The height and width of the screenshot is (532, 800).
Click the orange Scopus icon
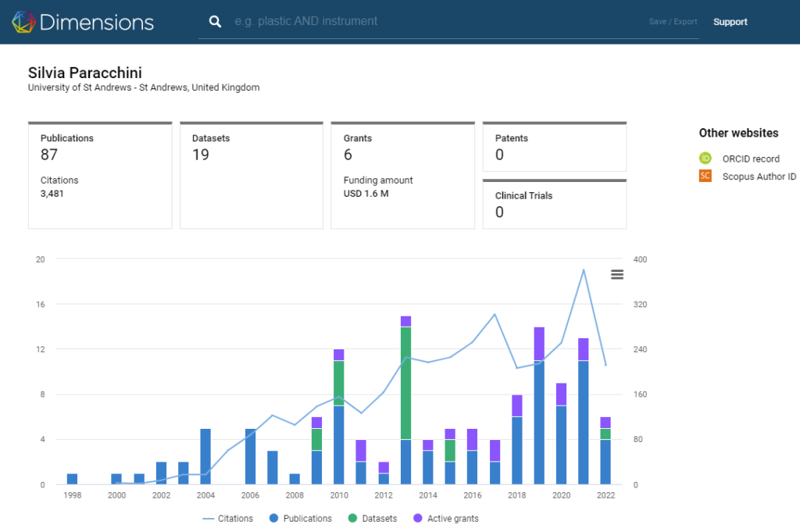pyautogui.click(x=705, y=177)
